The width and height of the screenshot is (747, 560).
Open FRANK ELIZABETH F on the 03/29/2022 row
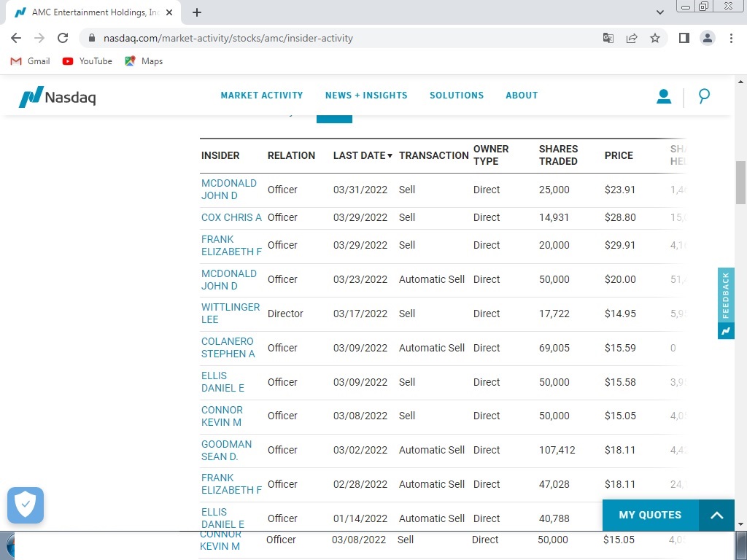tap(231, 245)
